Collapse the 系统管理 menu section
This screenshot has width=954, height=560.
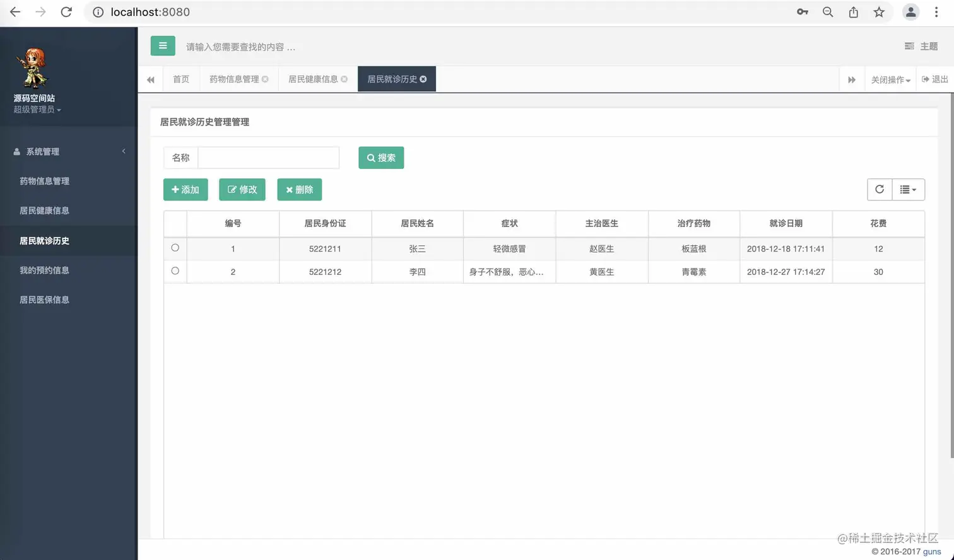(x=69, y=151)
